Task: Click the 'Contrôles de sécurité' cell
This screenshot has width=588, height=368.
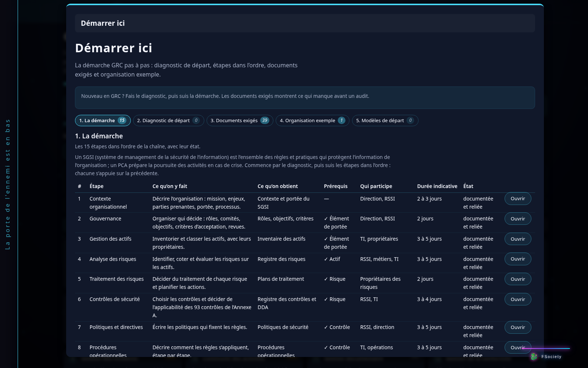Action: [x=115, y=299]
